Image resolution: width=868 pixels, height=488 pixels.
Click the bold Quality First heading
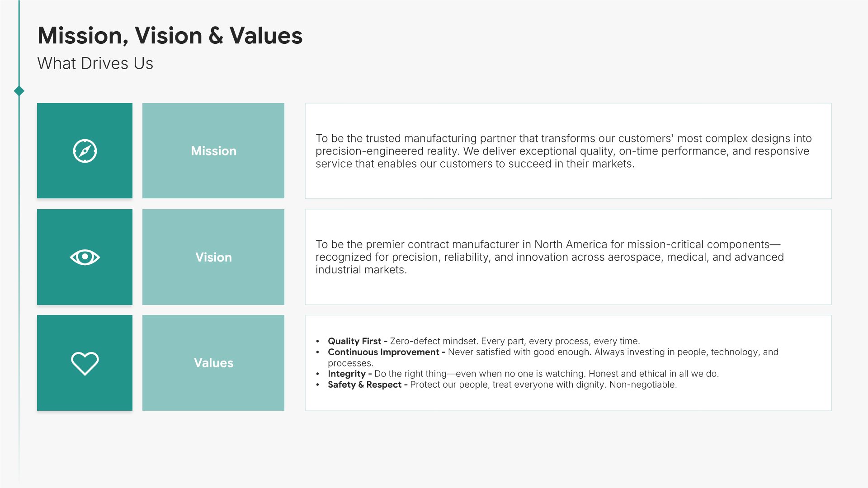354,341
